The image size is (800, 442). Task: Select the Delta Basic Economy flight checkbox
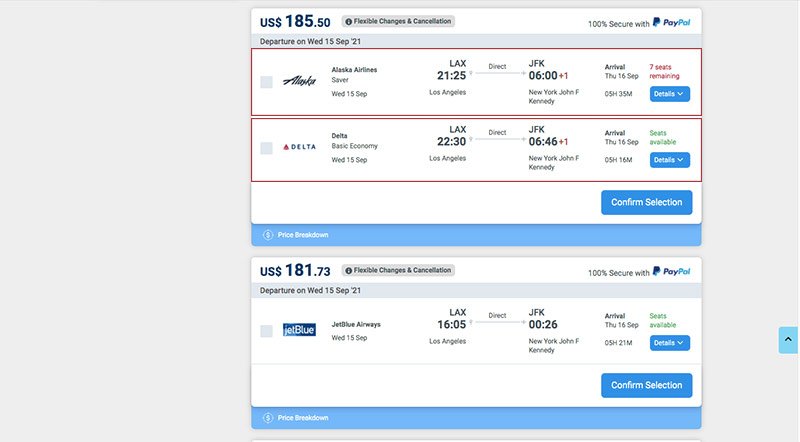click(x=266, y=148)
